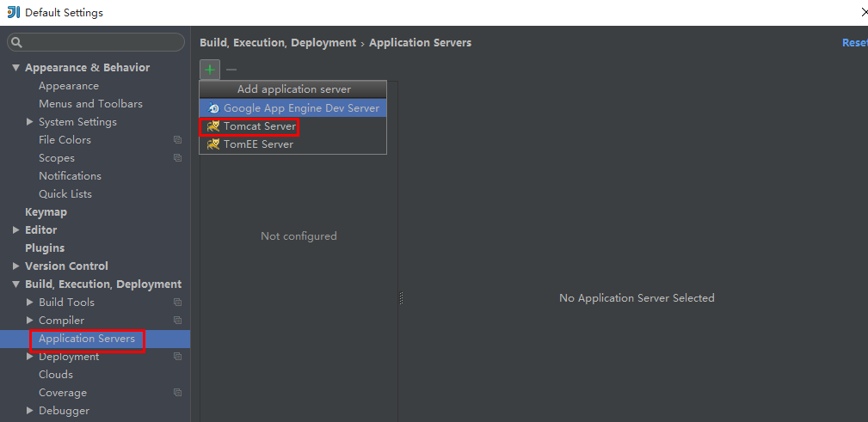This screenshot has width=868, height=422.
Task: Expand Build Tools arrow
Action: pos(30,303)
